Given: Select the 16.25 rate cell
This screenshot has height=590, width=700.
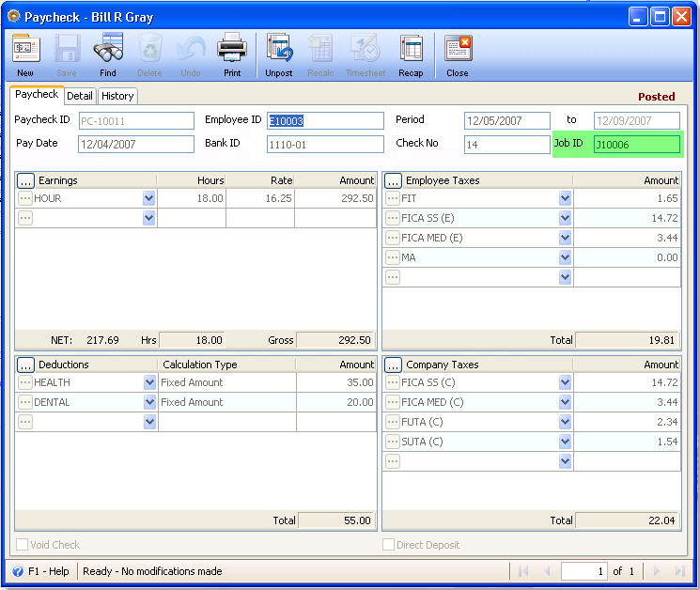Looking at the screenshot, I should (260, 198).
